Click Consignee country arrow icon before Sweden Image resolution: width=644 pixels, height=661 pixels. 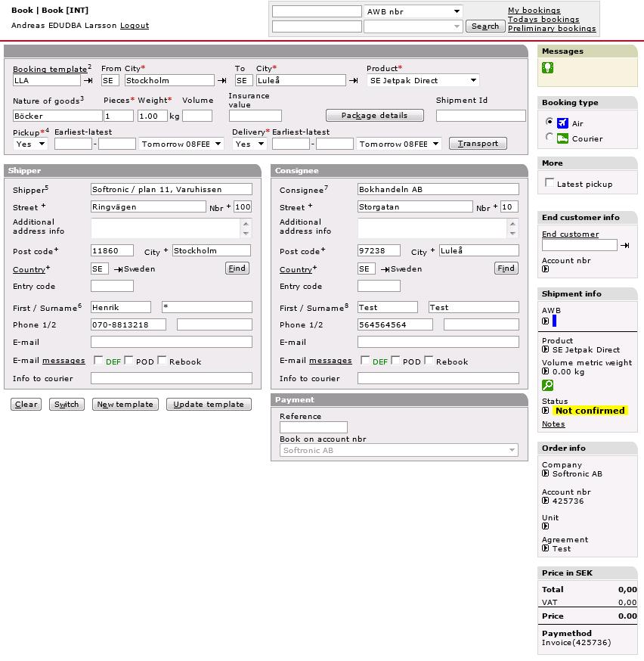click(385, 269)
